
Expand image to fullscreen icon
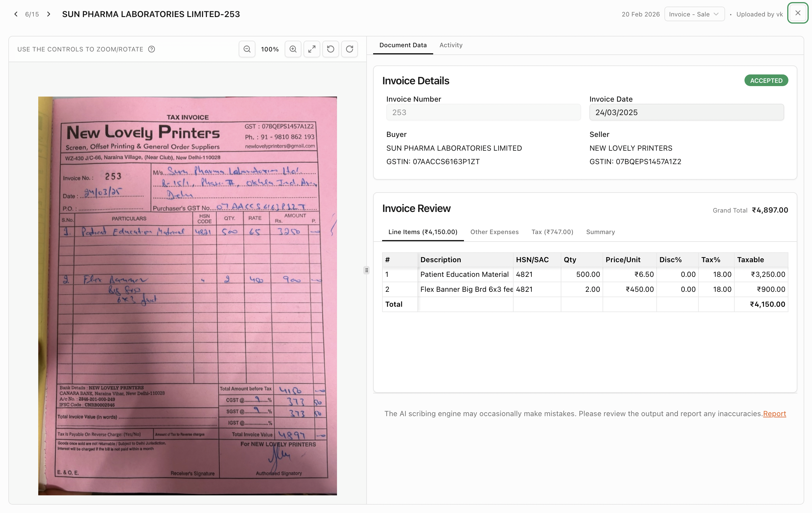coord(312,49)
